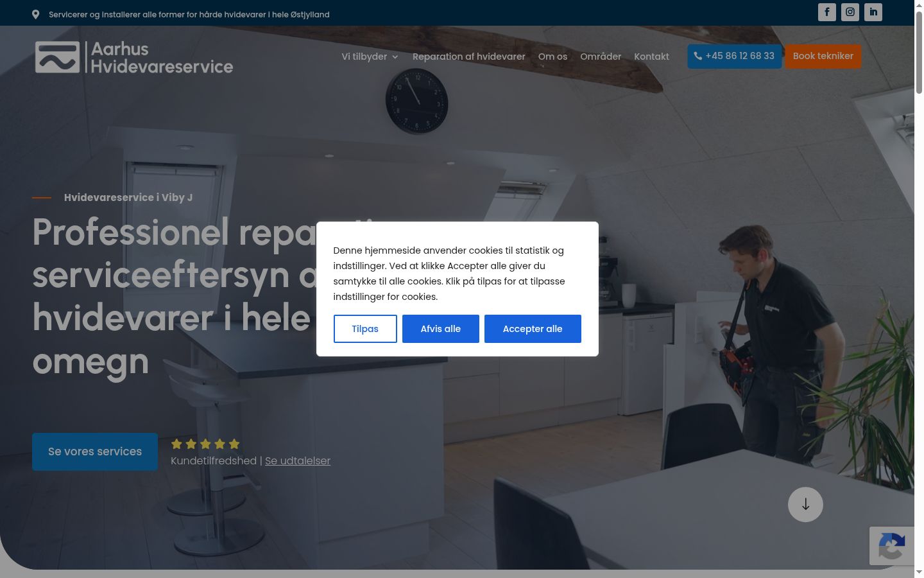Click the Aarhus Hvidevareservice logo
This screenshot has width=924, height=578.
pos(134,57)
